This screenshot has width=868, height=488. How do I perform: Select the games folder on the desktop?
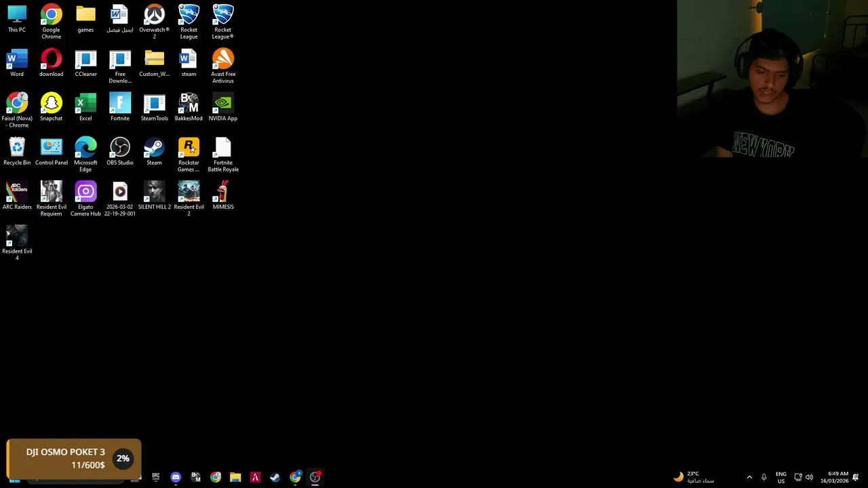tap(85, 19)
